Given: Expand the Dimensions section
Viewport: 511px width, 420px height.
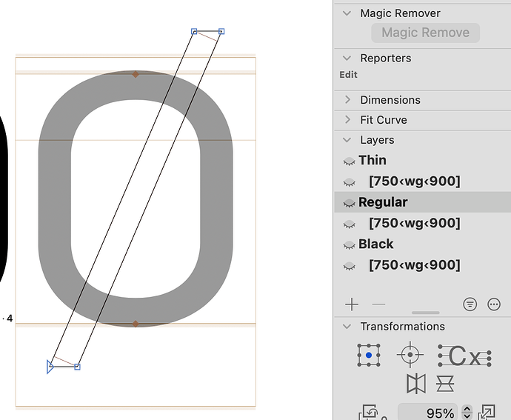Looking at the screenshot, I should 347,100.
